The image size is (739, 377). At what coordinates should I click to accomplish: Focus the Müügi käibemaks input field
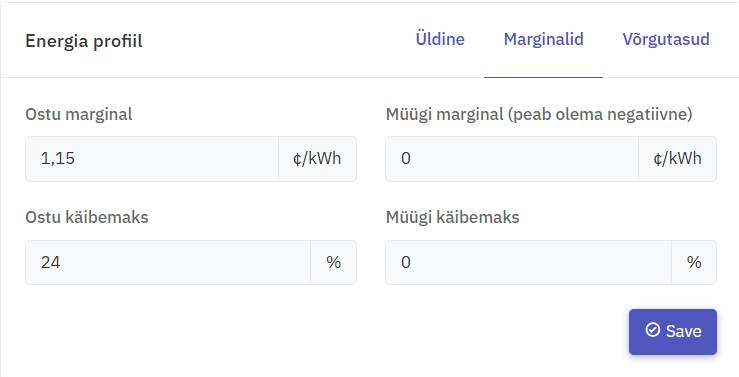(x=528, y=262)
